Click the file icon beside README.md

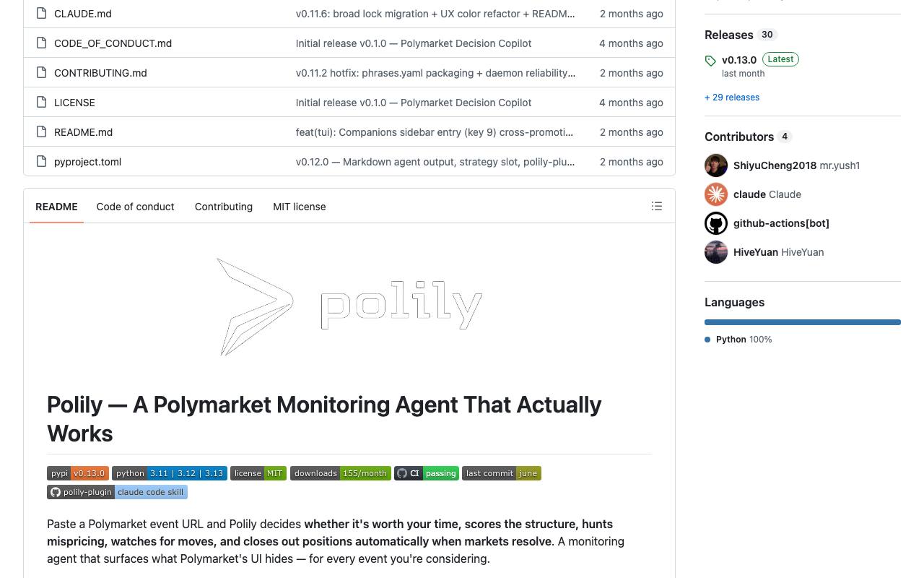click(42, 132)
